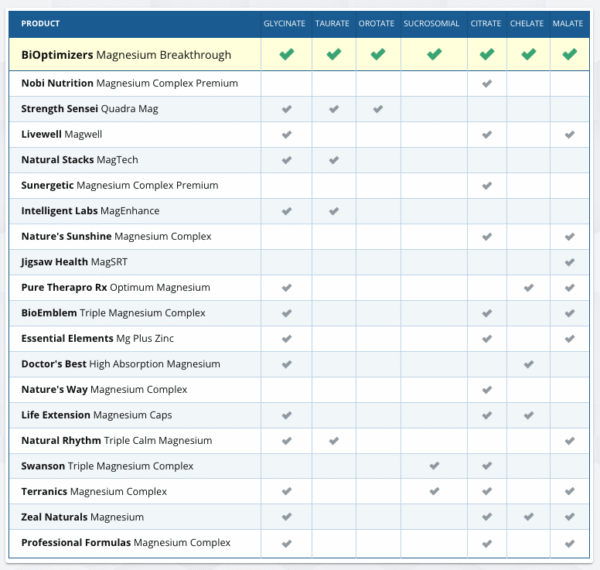Click the green Taurate checkmark for BiOptimizers
The height and width of the screenshot is (570, 600).
click(334, 54)
